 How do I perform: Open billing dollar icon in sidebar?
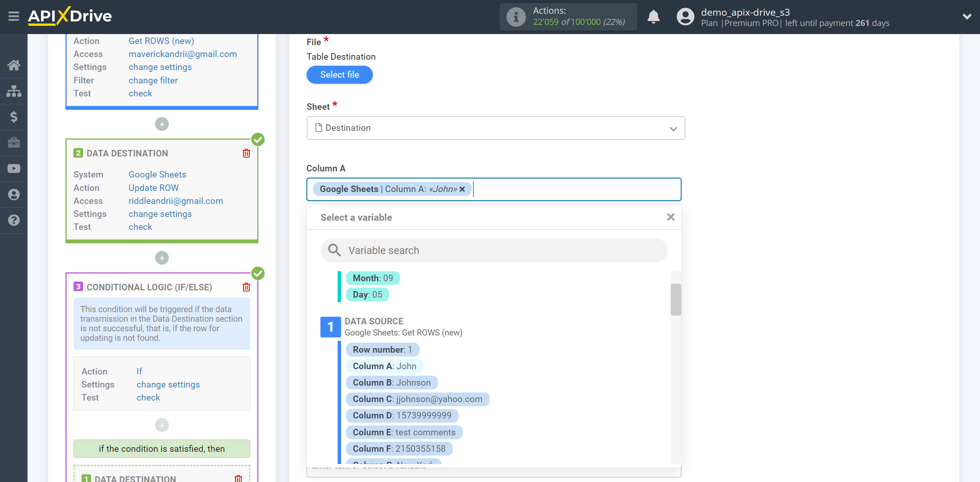pyautogui.click(x=14, y=117)
